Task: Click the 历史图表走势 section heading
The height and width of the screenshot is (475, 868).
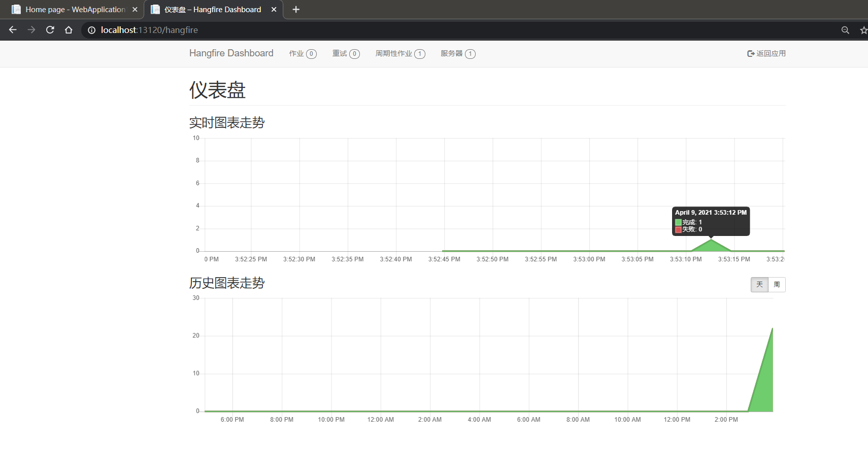Action: coord(227,283)
